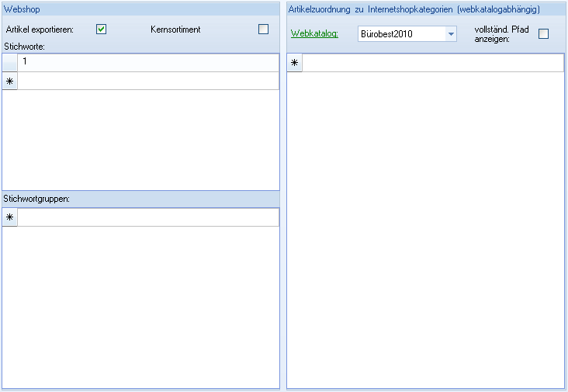
Task: Click the Stichwortgruppen section header
Action: point(36,199)
